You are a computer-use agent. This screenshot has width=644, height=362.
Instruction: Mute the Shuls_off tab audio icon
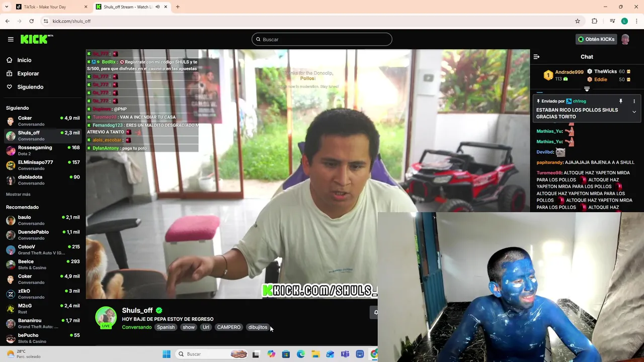[x=157, y=7]
